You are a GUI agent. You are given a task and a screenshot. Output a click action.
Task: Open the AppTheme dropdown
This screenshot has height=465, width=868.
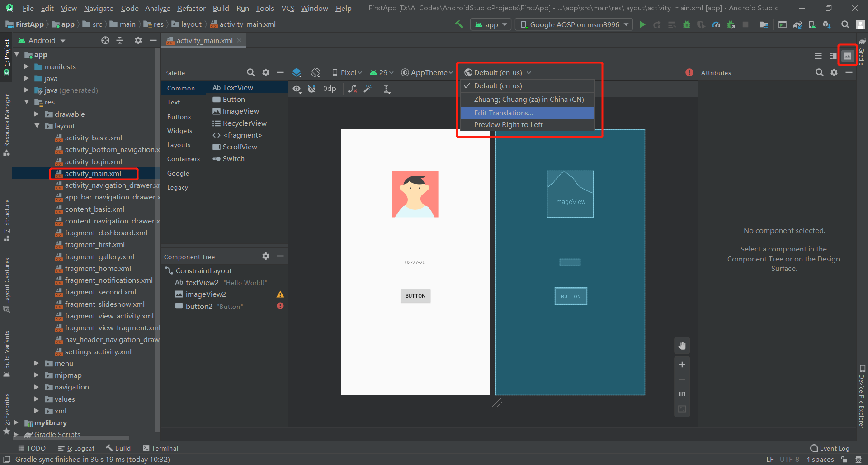tap(427, 72)
